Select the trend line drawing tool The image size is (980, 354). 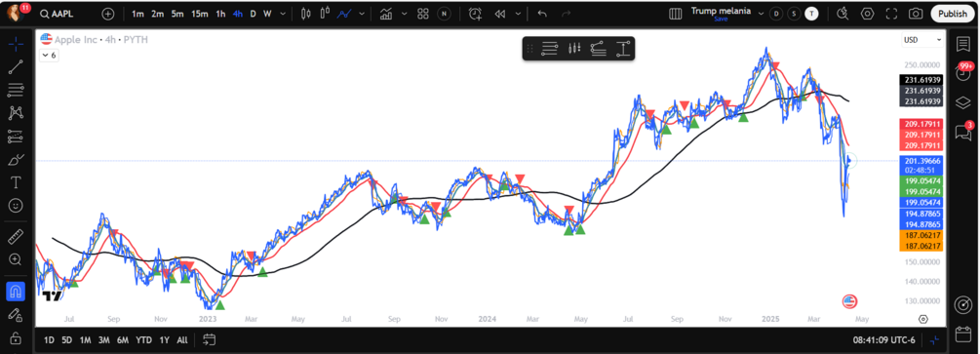pos(16,67)
